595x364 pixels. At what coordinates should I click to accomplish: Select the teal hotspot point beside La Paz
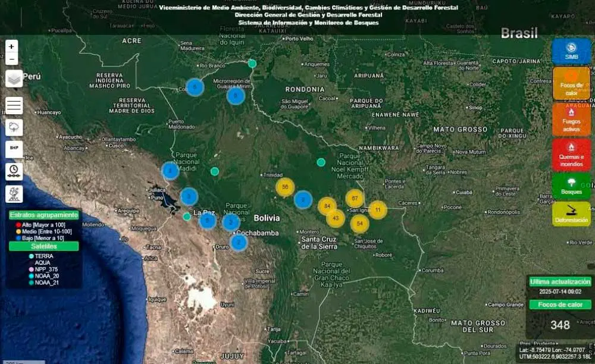tap(187, 216)
